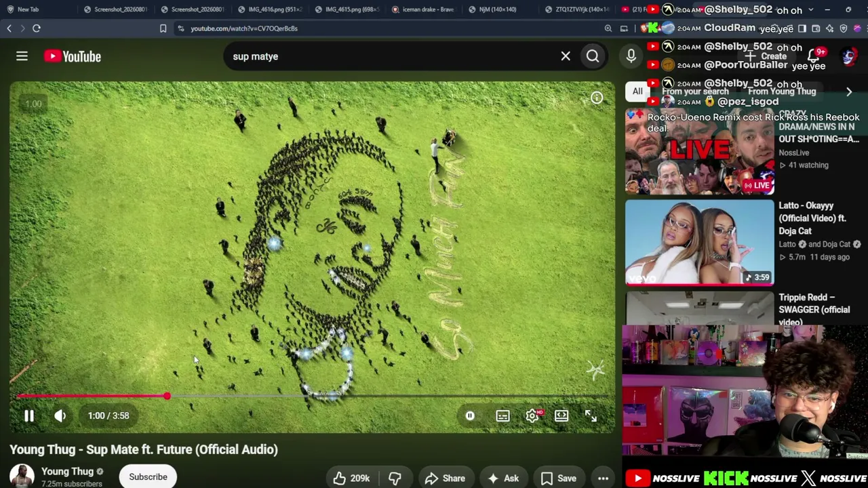
Task: Enter full screen mode
Action: pyautogui.click(x=591, y=415)
